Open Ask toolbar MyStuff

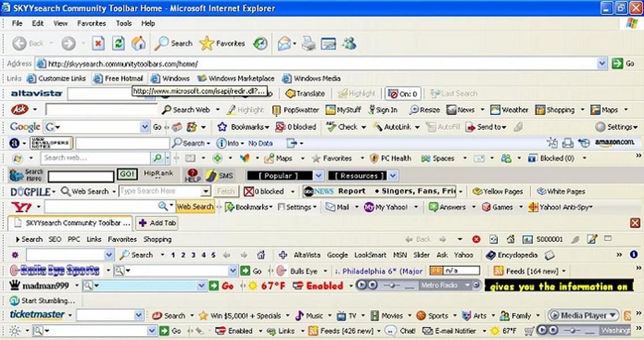click(x=344, y=110)
